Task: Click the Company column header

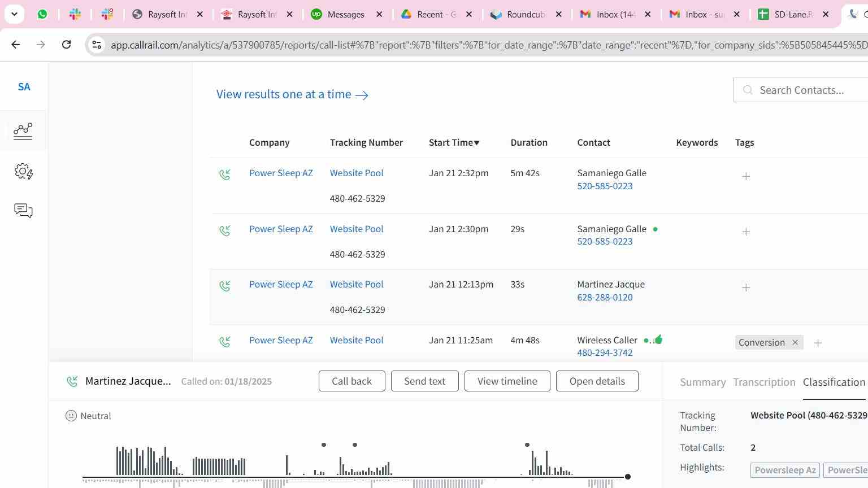Action: tap(269, 142)
